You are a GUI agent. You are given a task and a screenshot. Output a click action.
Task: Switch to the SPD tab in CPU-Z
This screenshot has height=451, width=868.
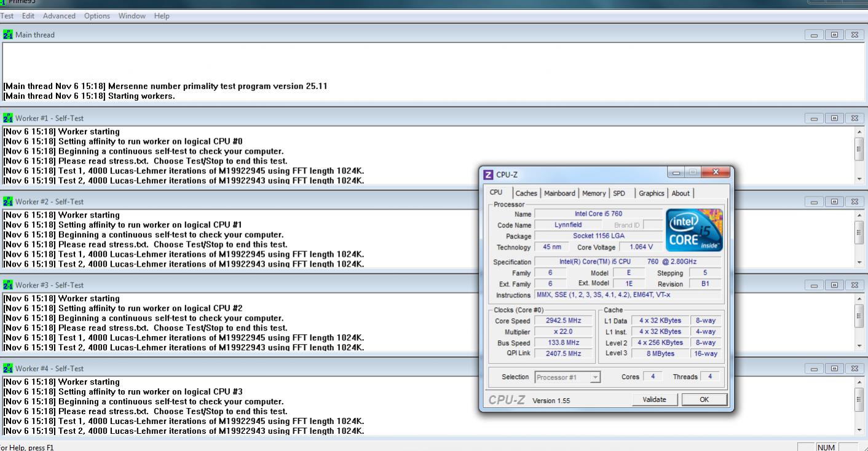[619, 193]
